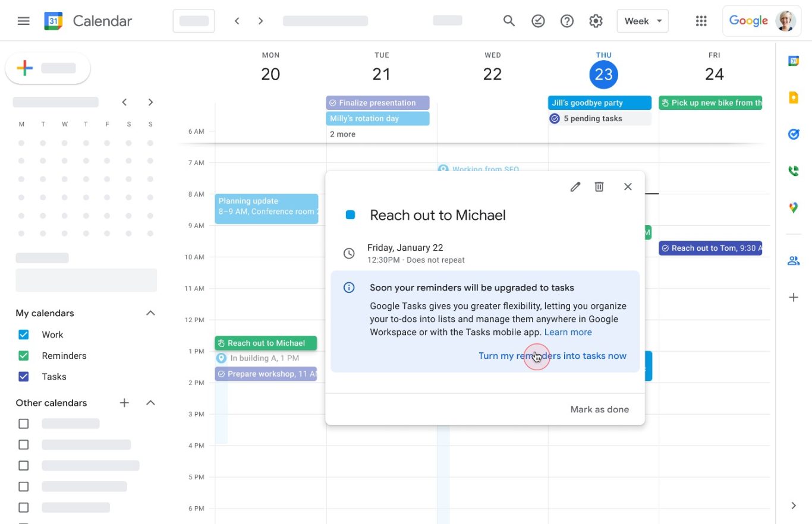812x524 pixels.
Task: Open Google Maps side panel icon
Action: (x=793, y=208)
